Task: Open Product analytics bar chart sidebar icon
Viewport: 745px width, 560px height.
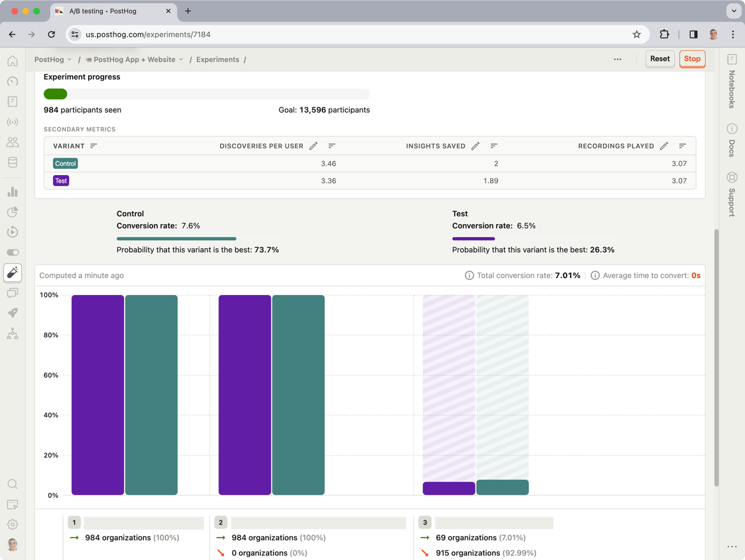Action: (12, 192)
